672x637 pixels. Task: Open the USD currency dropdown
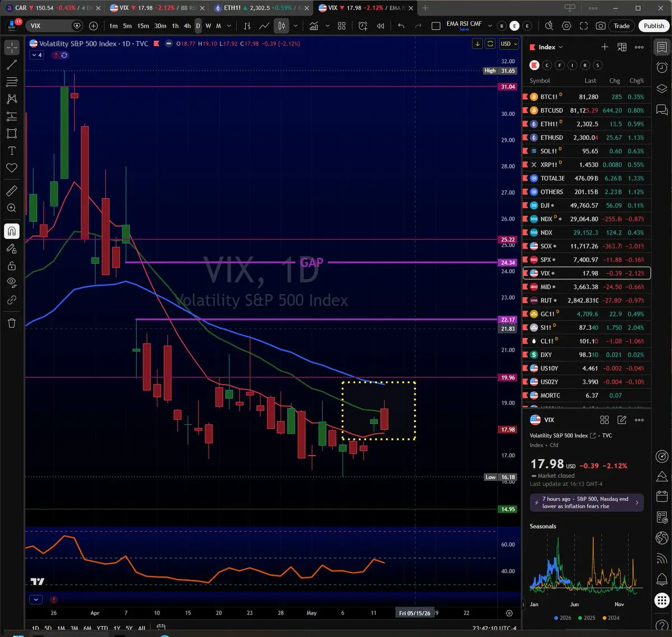509,44
